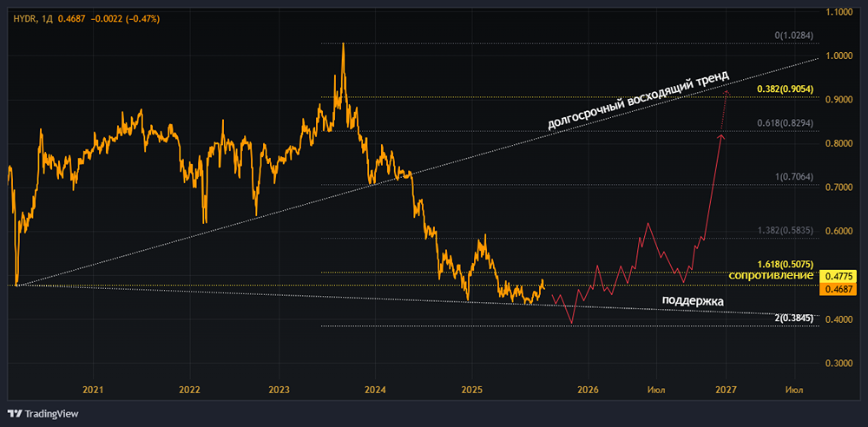Click the 'Июл' label between 2026 and 2027
The height and width of the screenshot is (427, 868).
[656, 390]
